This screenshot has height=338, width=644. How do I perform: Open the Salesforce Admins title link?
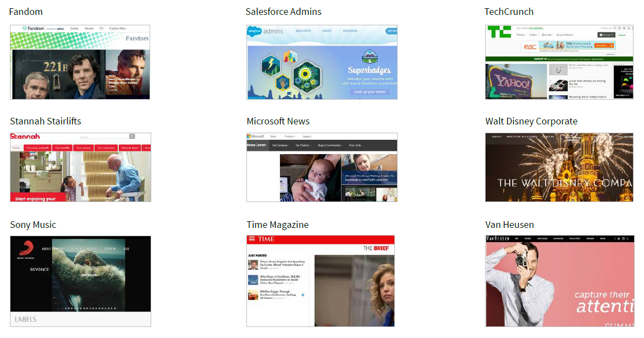pos(283,12)
